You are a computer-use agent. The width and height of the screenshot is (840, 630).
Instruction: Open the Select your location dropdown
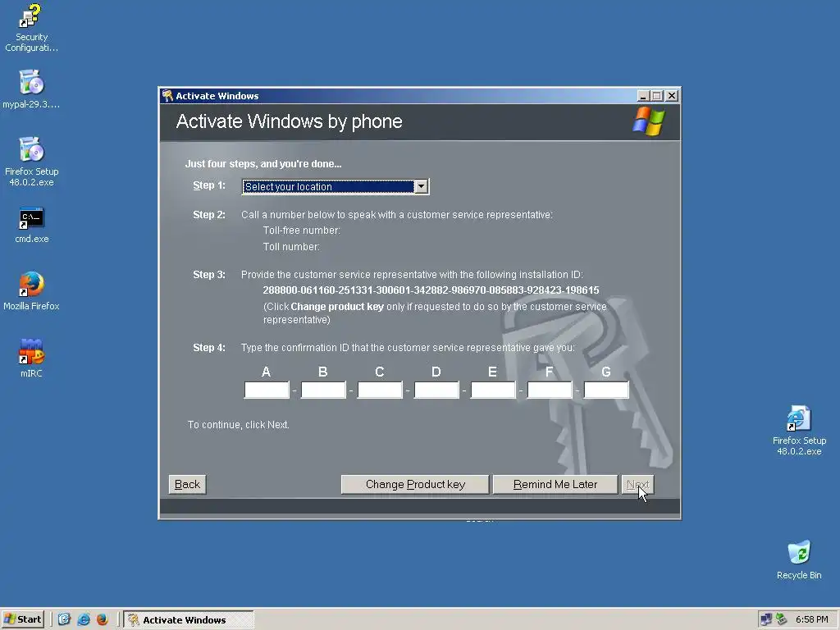pos(336,186)
